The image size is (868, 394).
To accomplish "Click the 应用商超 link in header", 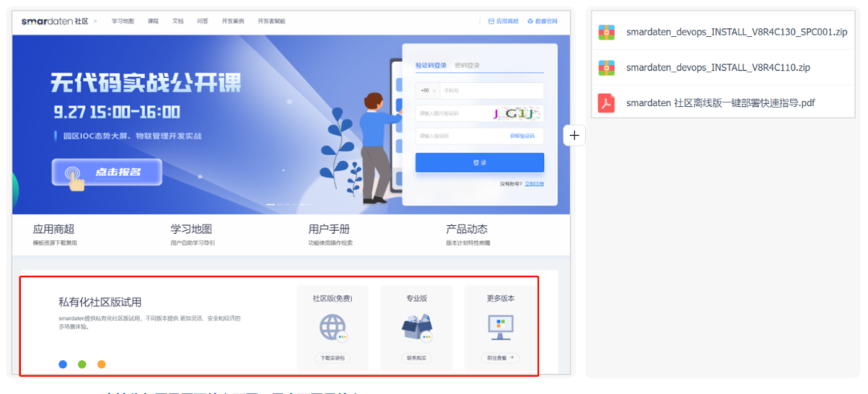I will click(503, 21).
